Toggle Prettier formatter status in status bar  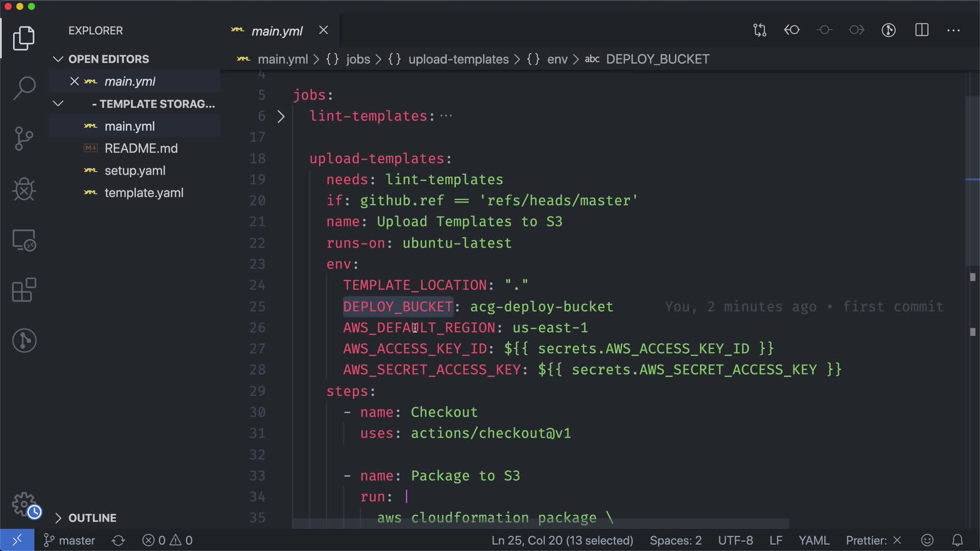coord(873,540)
